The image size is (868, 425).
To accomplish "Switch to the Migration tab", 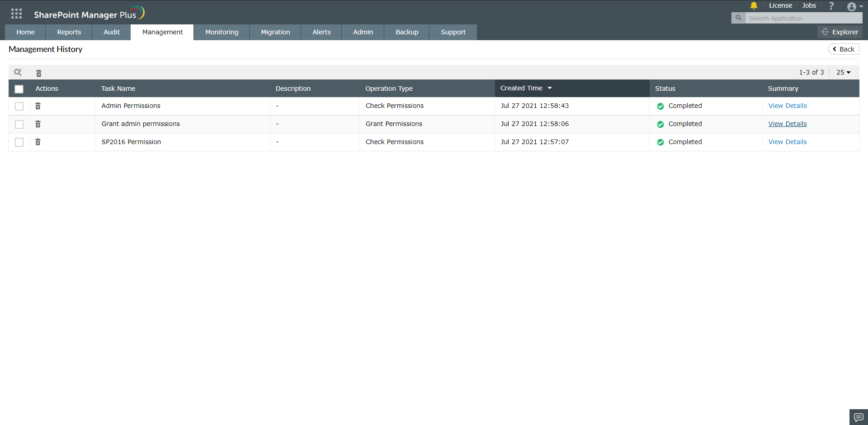I will pyautogui.click(x=275, y=32).
